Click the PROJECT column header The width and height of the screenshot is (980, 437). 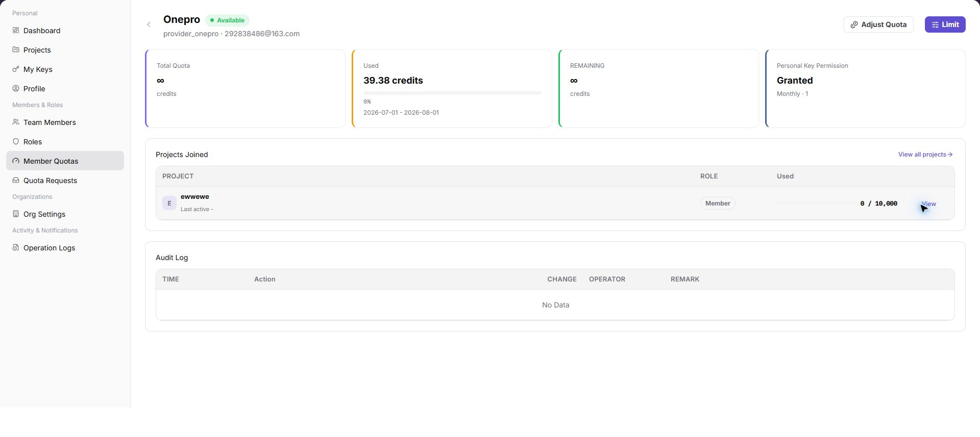pyautogui.click(x=178, y=176)
